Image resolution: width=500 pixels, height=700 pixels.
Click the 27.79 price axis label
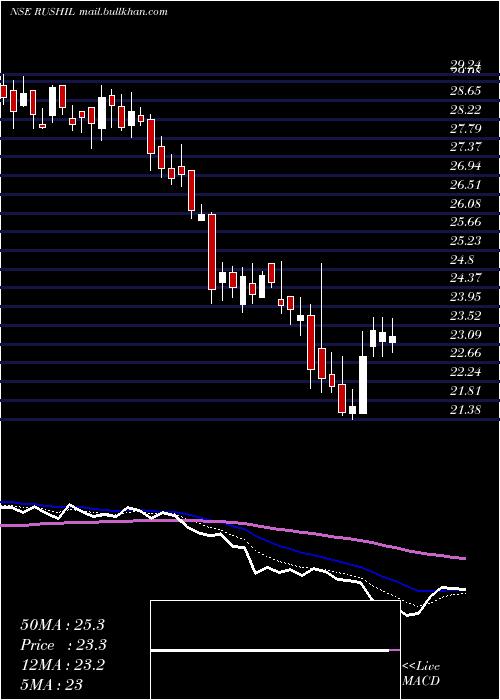(x=465, y=129)
